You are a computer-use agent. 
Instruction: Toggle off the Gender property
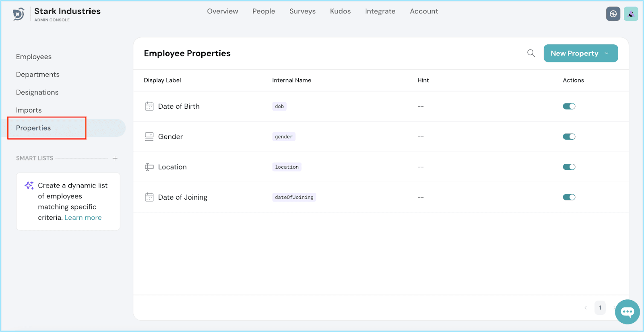pos(569,137)
